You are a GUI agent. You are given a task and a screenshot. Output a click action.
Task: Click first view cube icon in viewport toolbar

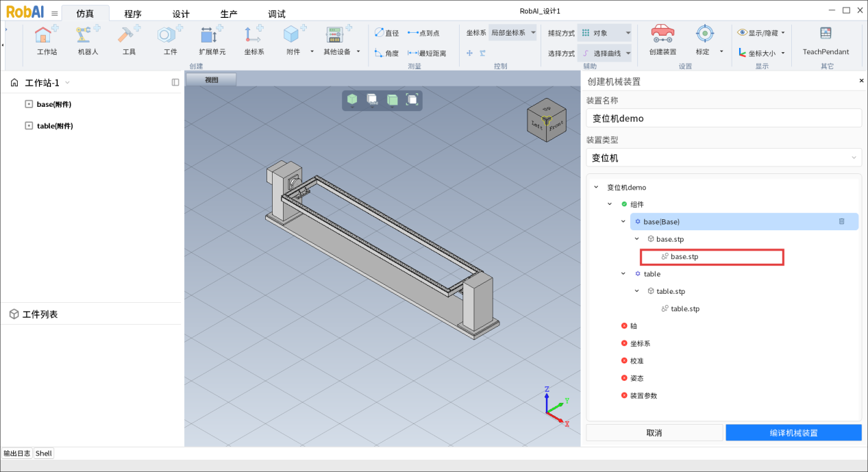[352, 100]
